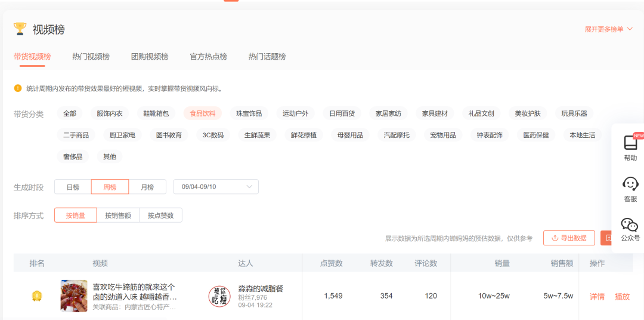This screenshot has height=320, width=644.
Task: Open the 帮助 book icon
Action: [630, 143]
